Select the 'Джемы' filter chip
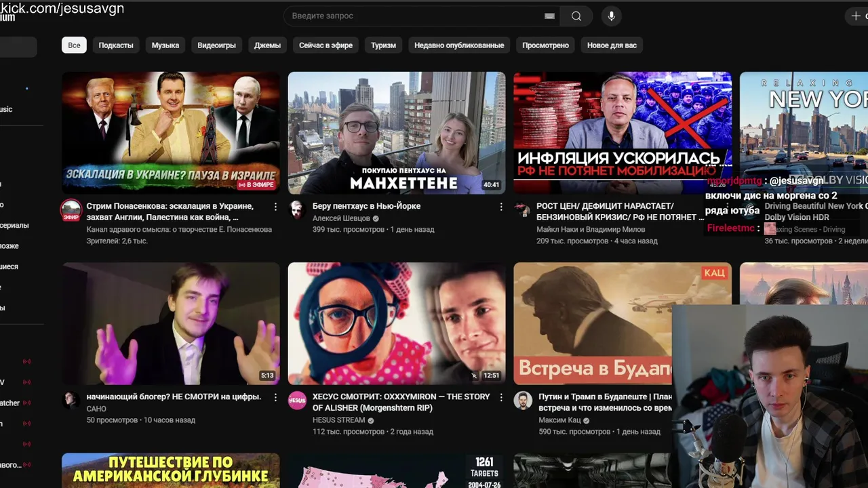 pyautogui.click(x=267, y=45)
